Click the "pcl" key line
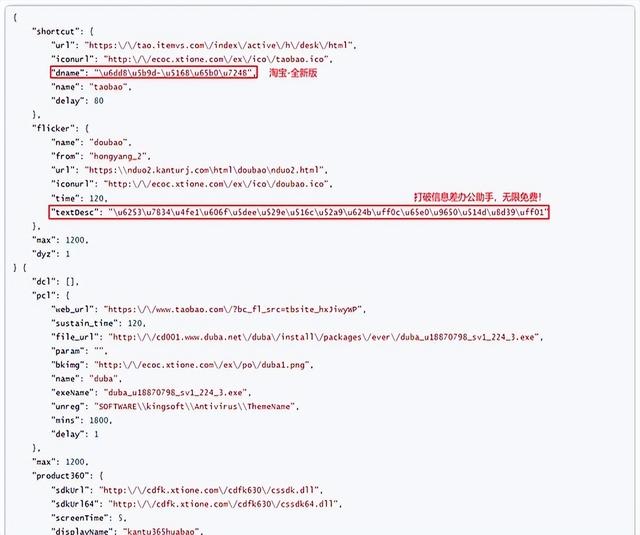 coord(51,295)
